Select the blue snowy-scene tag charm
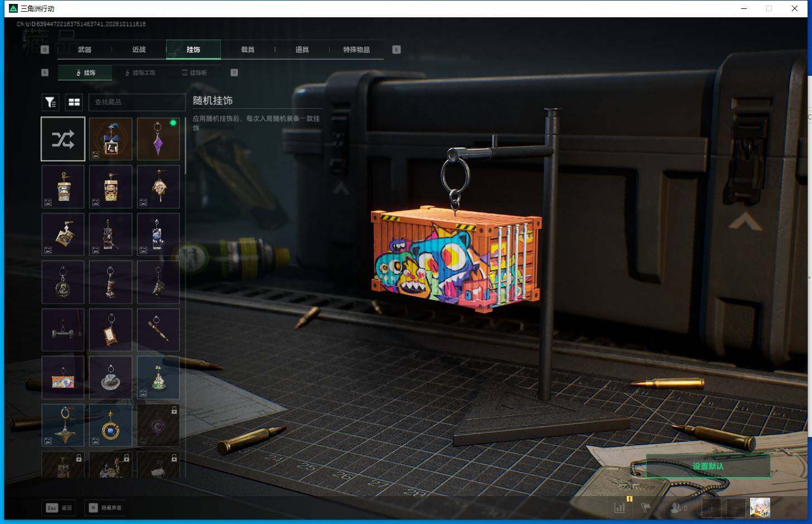This screenshot has height=524, width=812. 158,234
